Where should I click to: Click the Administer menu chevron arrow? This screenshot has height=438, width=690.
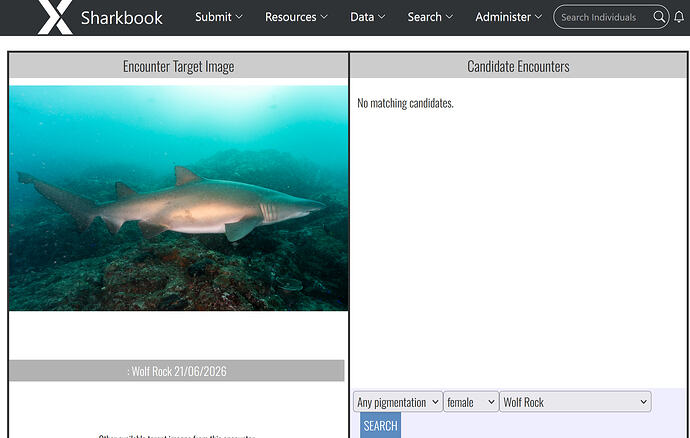538,17
